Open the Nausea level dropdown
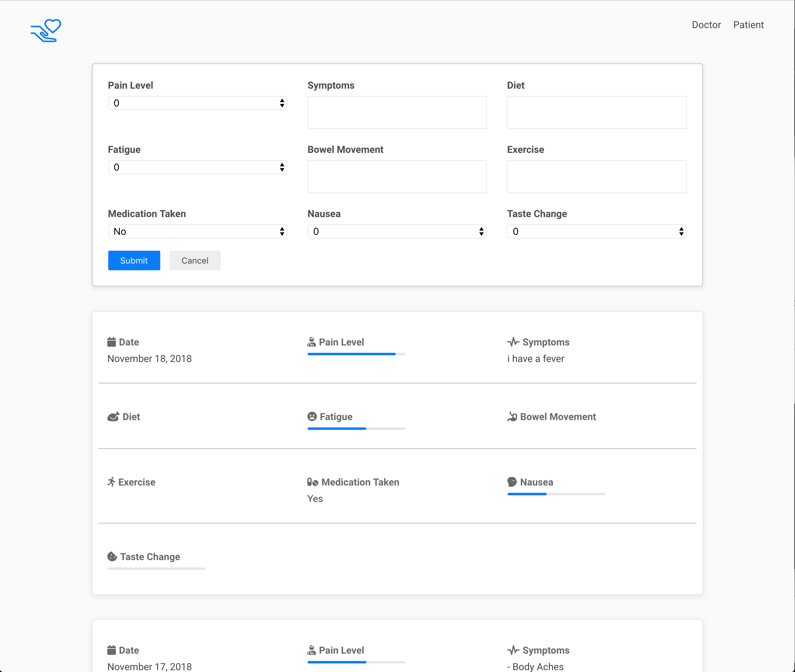Screen dimensions: 795x672 coord(397,232)
